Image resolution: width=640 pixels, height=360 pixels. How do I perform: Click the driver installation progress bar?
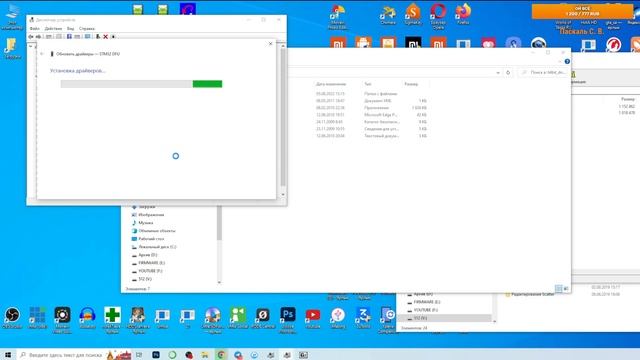(x=141, y=84)
